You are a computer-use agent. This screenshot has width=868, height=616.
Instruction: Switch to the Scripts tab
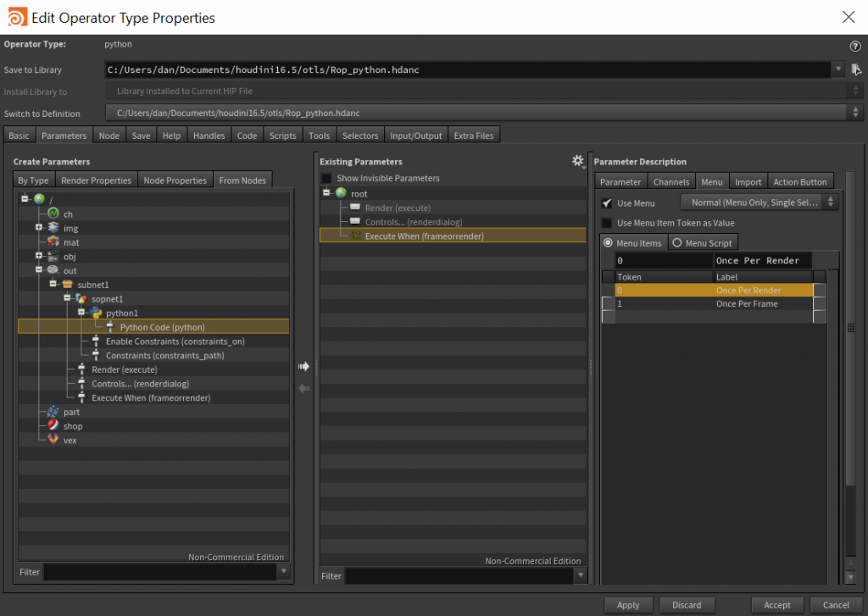[282, 136]
